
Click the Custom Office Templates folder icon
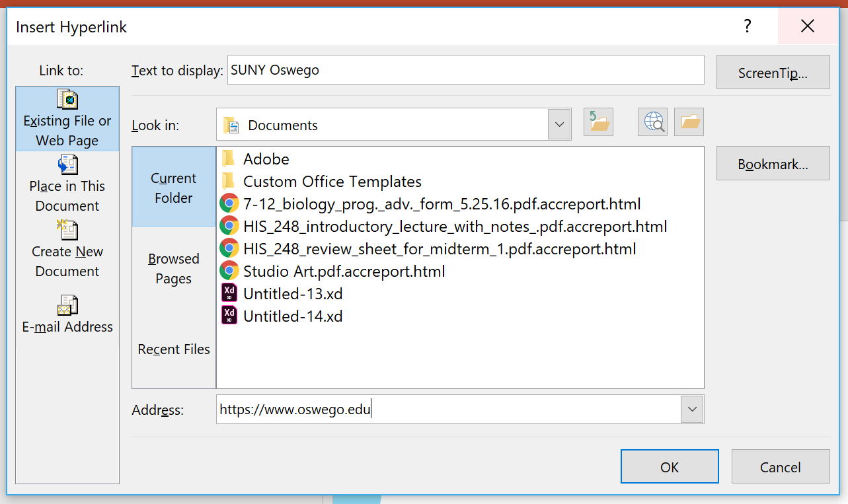click(x=229, y=181)
